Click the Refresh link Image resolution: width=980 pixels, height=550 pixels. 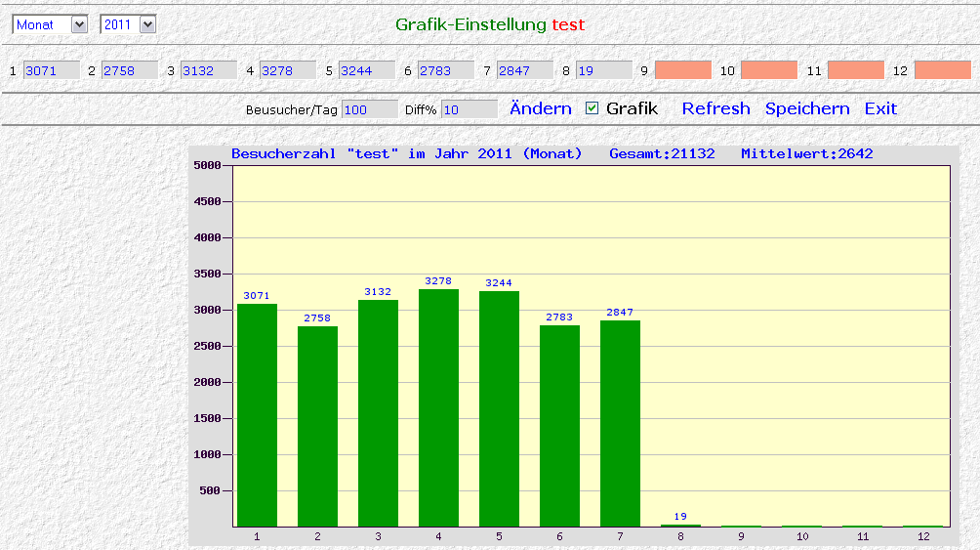tap(715, 108)
